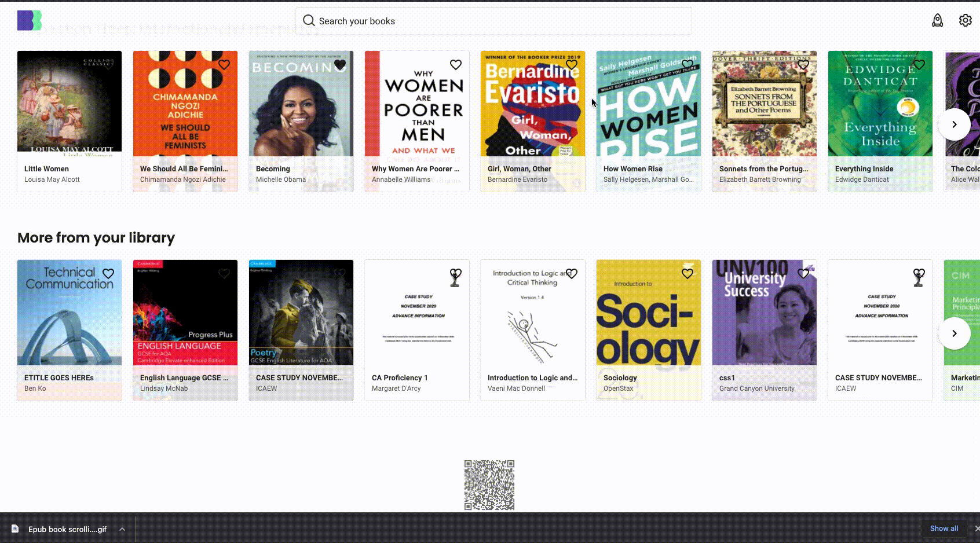
Task: Click author Grand Canyon University
Action: [757, 388]
